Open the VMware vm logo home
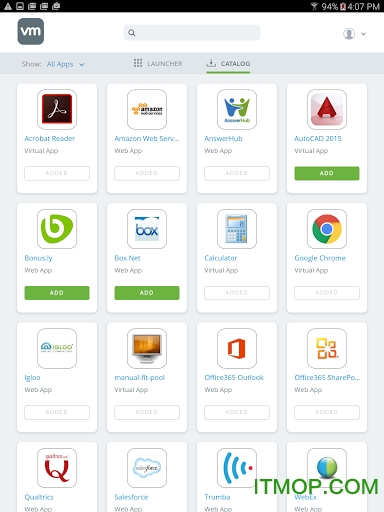 pos(31,31)
